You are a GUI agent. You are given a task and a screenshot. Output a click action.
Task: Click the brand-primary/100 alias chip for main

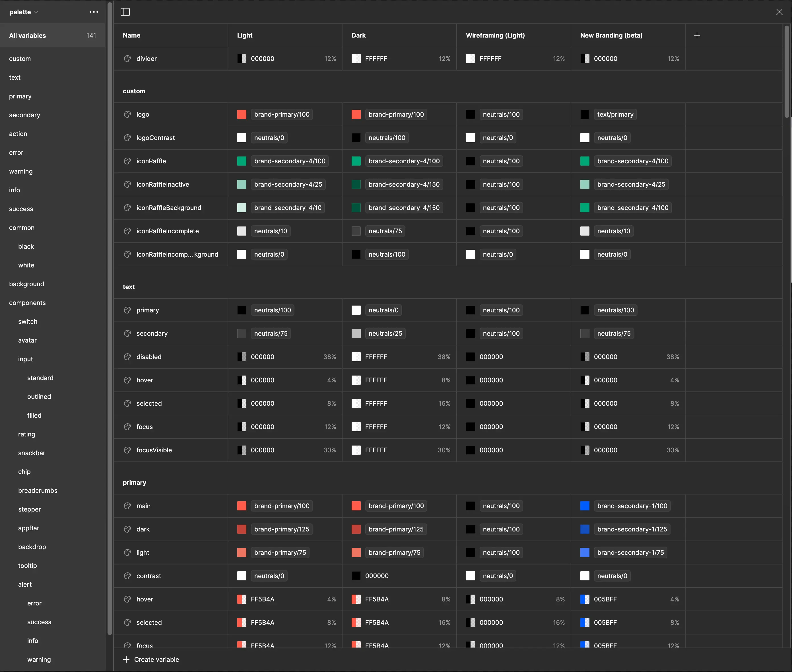click(x=282, y=506)
